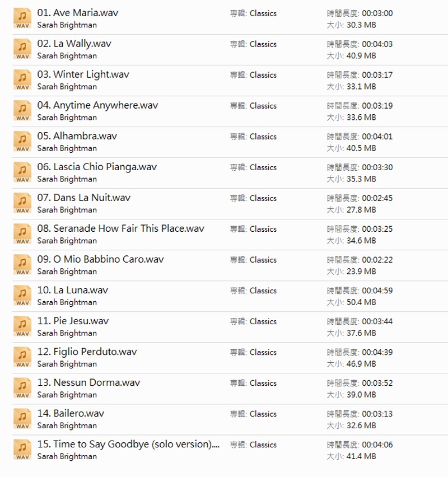The image size is (448, 477).
Task: Click the Dans La Nuit file icon
Action: [x=22, y=203]
